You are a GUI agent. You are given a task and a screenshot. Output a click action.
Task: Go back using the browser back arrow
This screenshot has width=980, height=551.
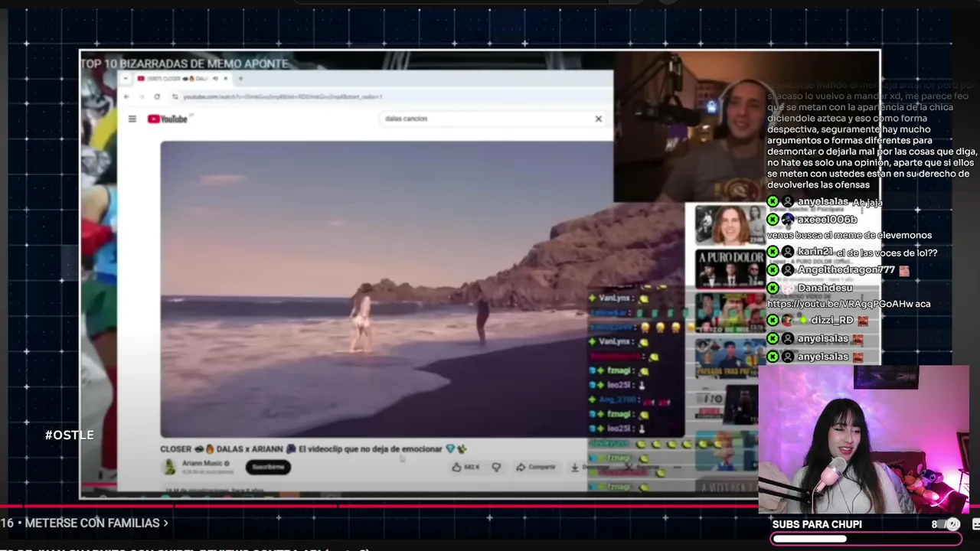point(126,96)
